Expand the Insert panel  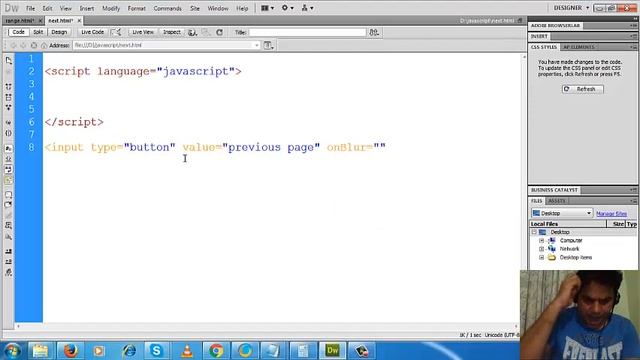(x=539, y=36)
